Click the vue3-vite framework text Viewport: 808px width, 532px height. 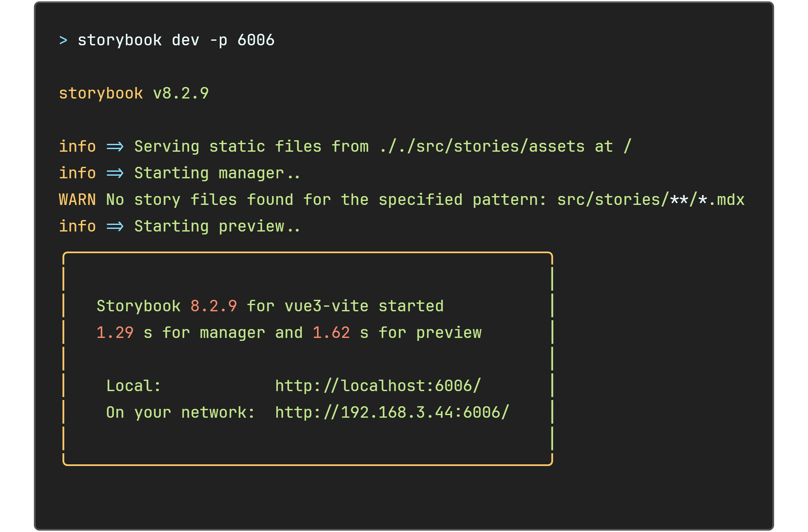click(x=326, y=307)
